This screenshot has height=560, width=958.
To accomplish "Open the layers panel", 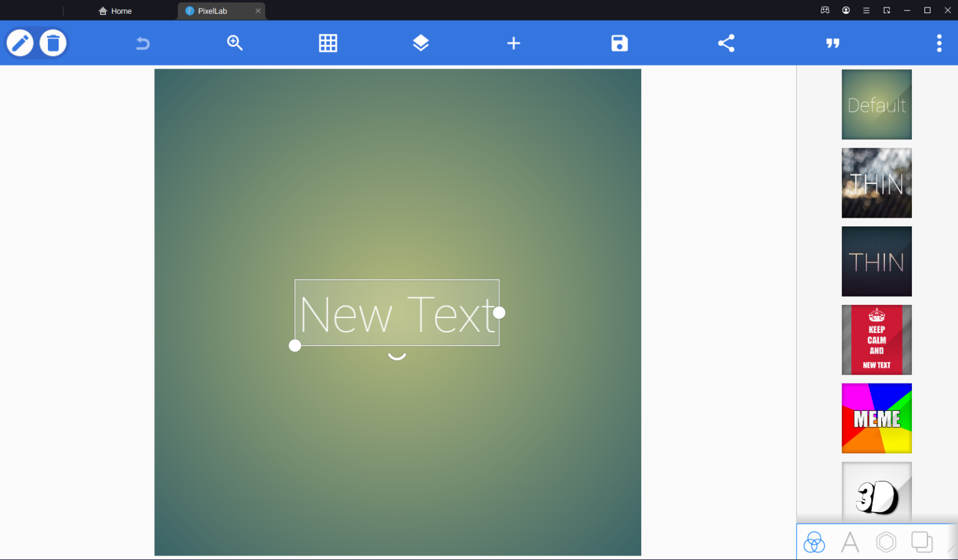I will pyautogui.click(x=421, y=43).
